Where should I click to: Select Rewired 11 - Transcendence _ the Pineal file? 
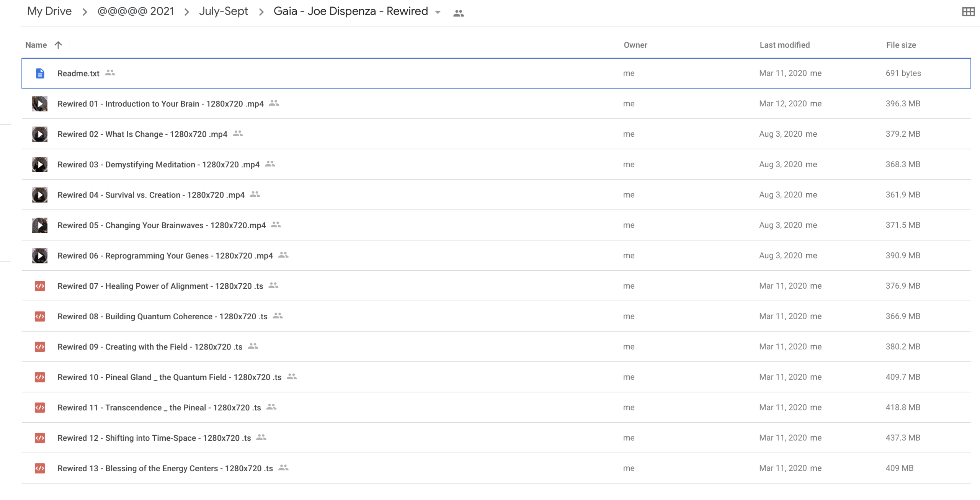(x=159, y=407)
